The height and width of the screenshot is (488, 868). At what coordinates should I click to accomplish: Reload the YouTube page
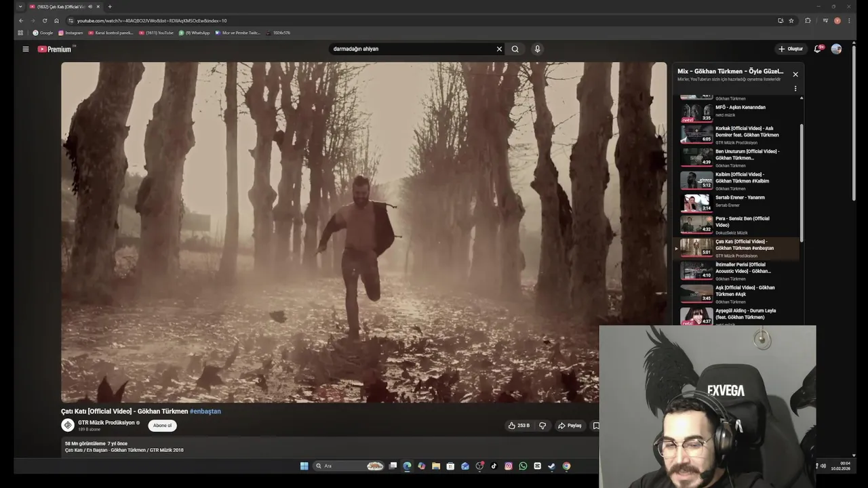[45, 20]
